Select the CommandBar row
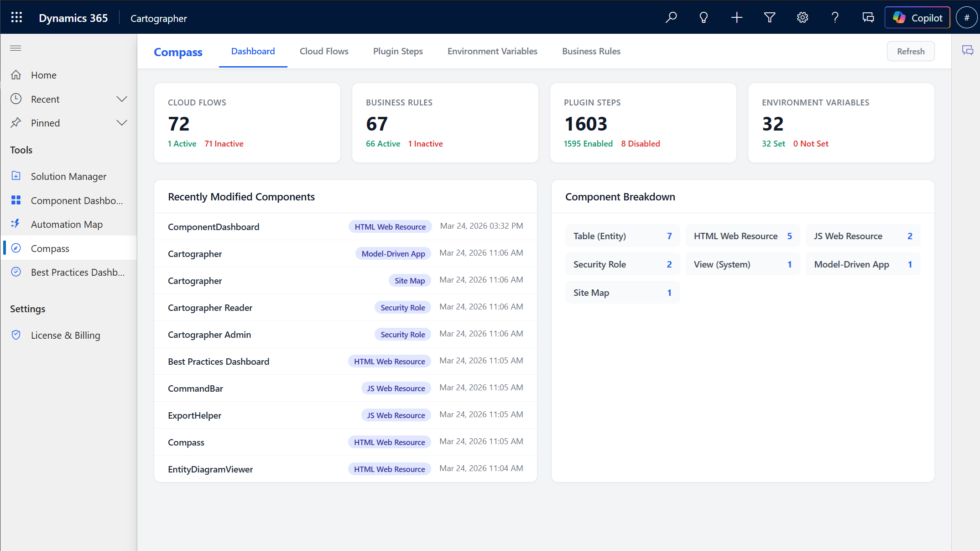Viewport: 980px width, 551px height. click(x=345, y=388)
